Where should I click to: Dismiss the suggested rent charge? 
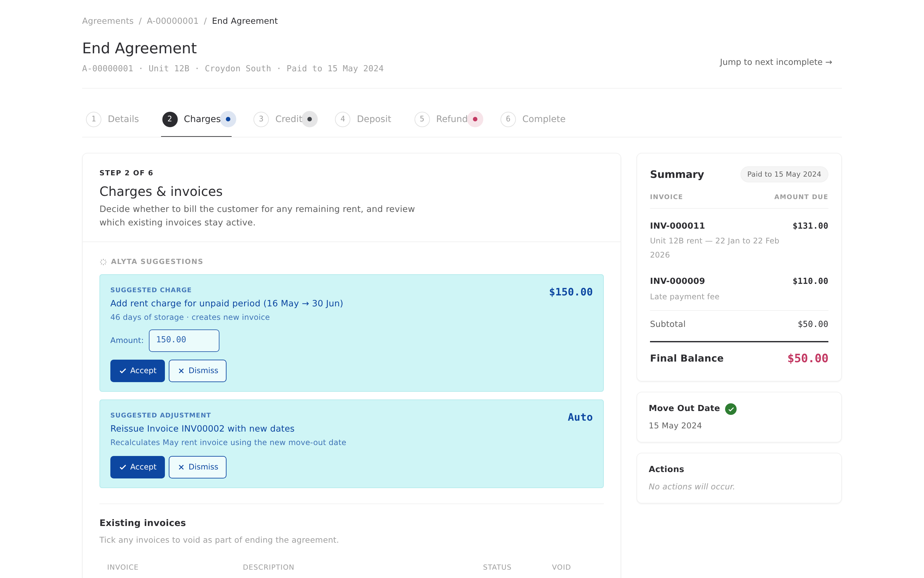pos(197,371)
